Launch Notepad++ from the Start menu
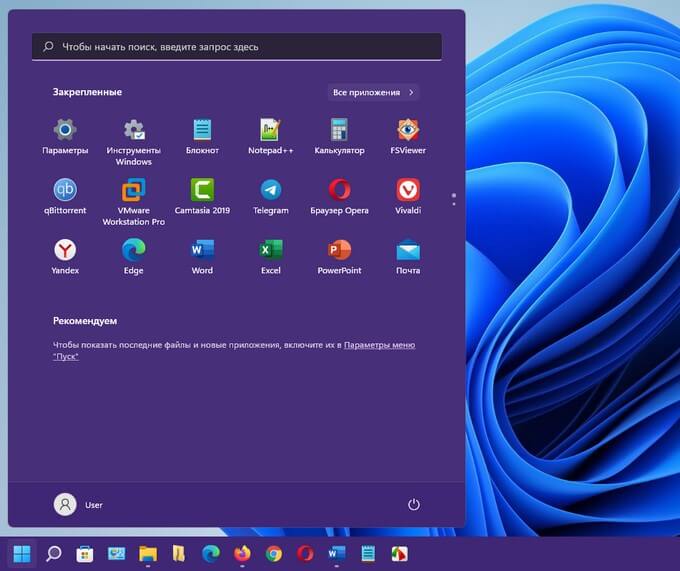Screen dimensions: 680x571 (271, 137)
